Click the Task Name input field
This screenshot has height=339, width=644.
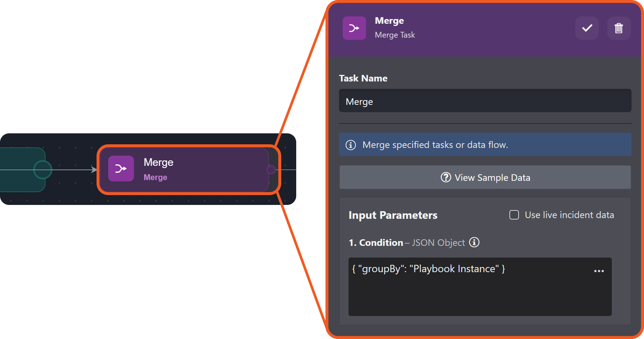(x=485, y=101)
